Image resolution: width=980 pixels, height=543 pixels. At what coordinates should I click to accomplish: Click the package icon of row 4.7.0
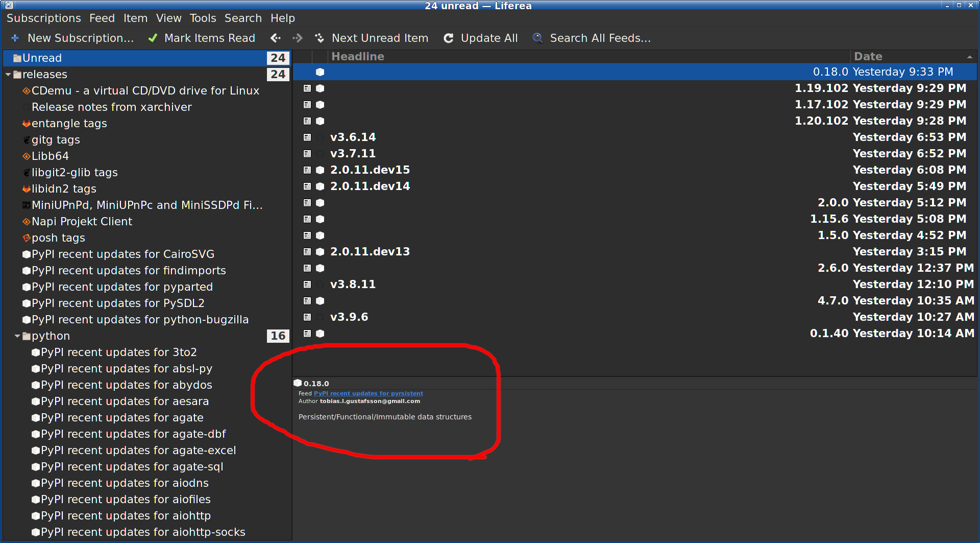click(x=320, y=301)
